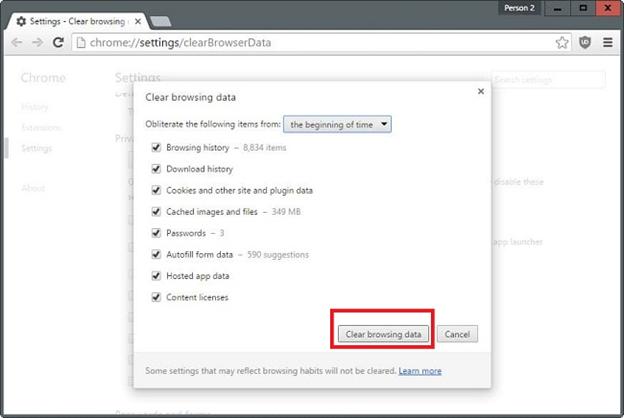Viewport: 624px width, 418px height.
Task: Minimize the Chrome window
Action: click(558, 8)
